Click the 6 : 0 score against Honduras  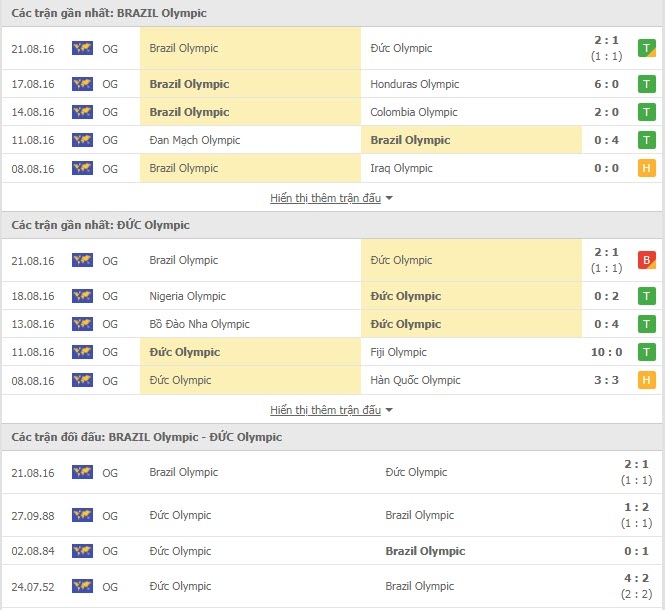(606, 84)
